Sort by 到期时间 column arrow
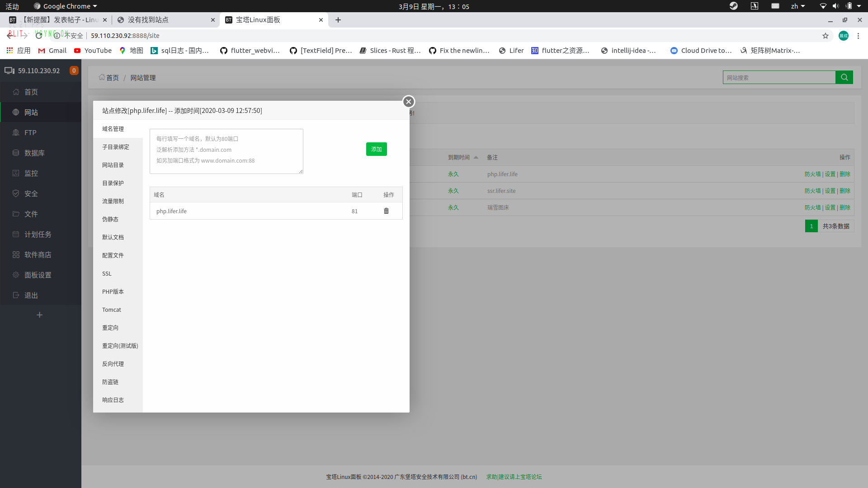Viewport: 868px width, 488px height. (x=476, y=157)
